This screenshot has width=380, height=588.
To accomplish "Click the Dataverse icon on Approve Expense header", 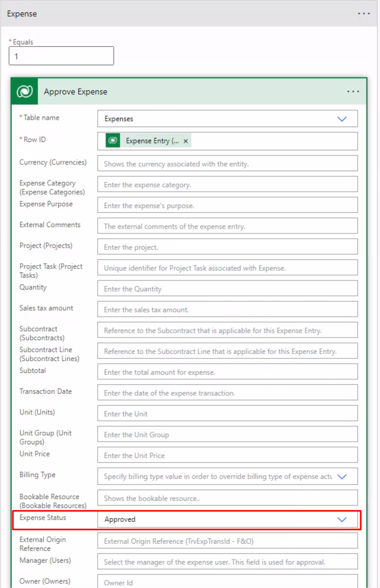I will (25, 92).
